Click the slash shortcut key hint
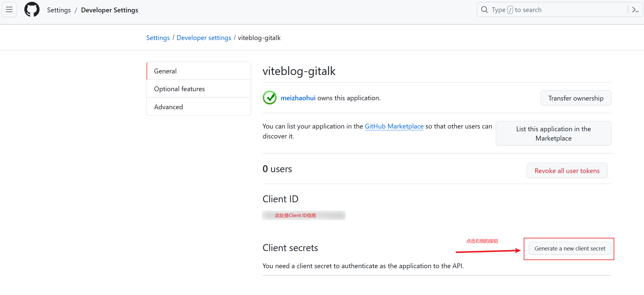 (510, 10)
